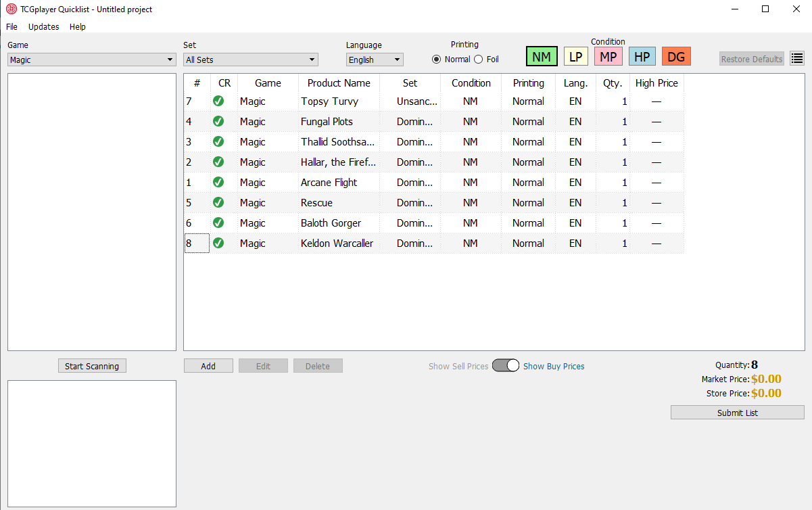Click the Submit List button

pos(737,413)
